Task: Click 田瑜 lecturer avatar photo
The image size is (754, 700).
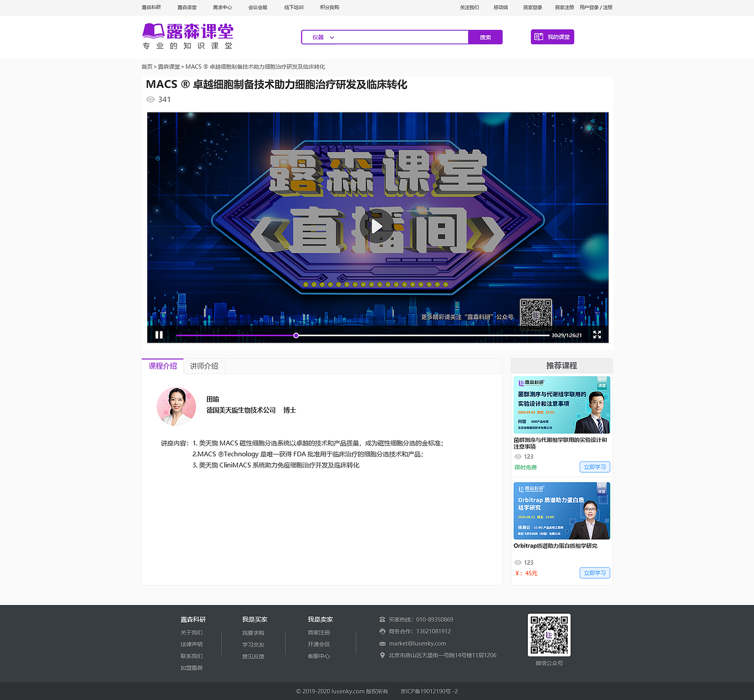Action: pos(176,407)
